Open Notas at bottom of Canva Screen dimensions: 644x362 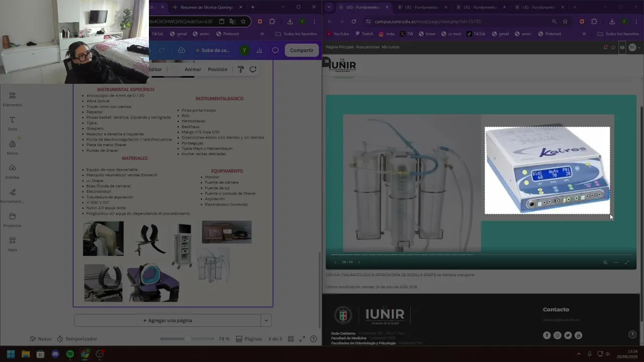40,339
